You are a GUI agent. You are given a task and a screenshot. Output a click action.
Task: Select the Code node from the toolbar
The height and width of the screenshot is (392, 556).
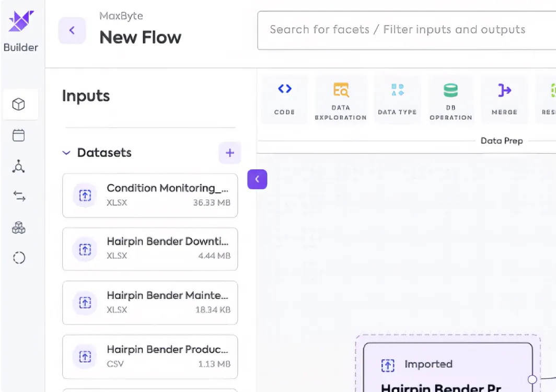click(284, 98)
